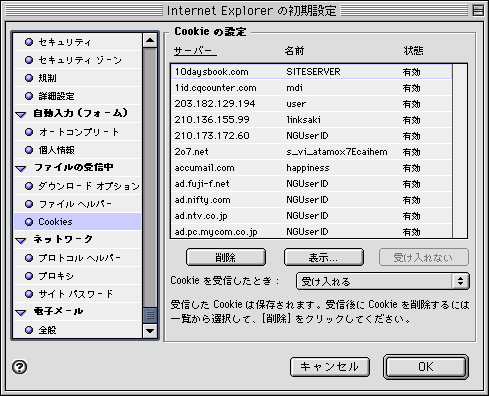
Task: Click the 名前 column header
Action: pos(295,51)
